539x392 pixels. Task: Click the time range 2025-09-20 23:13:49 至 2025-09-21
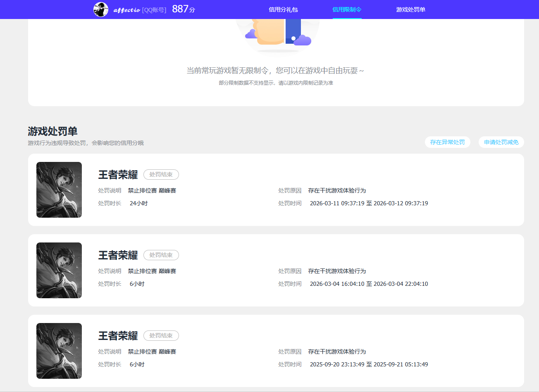point(369,364)
